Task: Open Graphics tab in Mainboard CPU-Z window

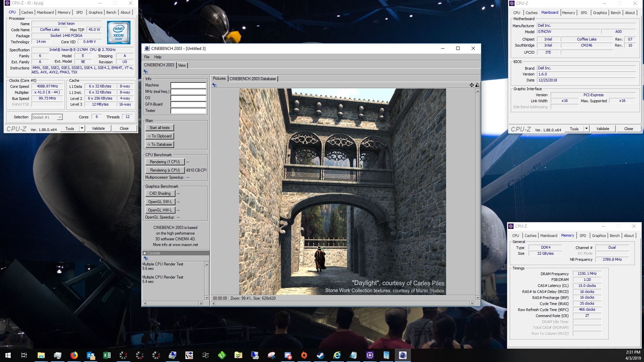Action: (x=600, y=13)
